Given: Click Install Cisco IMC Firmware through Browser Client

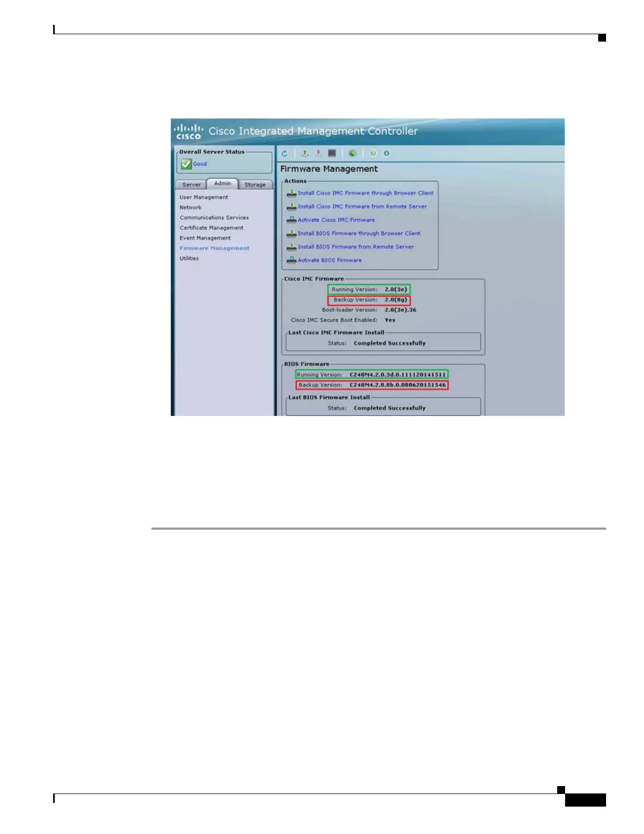Looking at the screenshot, I should click(x=366, y=193).
